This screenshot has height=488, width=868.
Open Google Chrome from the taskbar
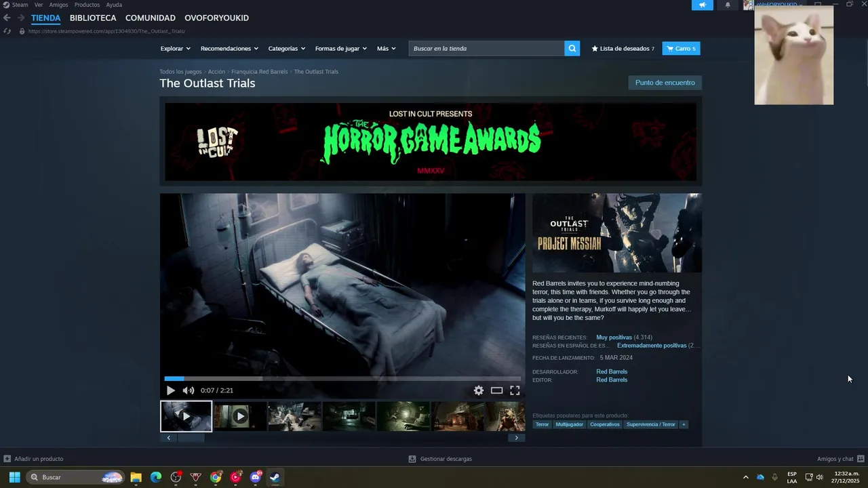pyautogui.click(x=216, y=477)
